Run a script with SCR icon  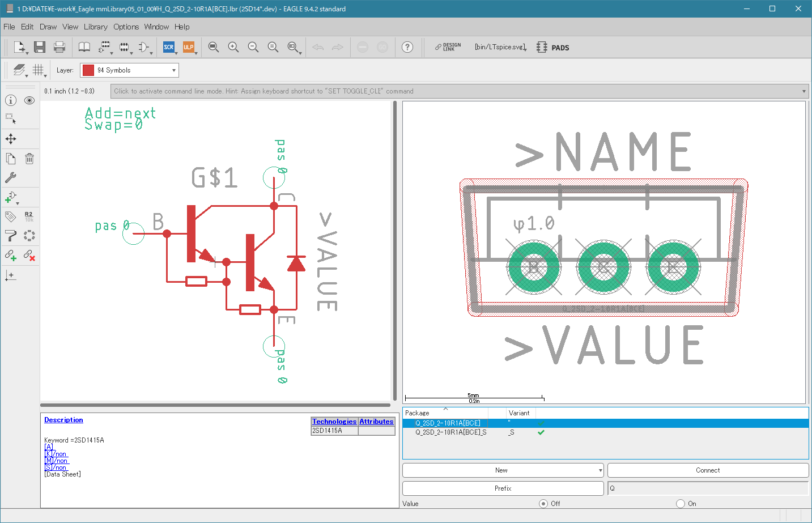coord(169,47)
